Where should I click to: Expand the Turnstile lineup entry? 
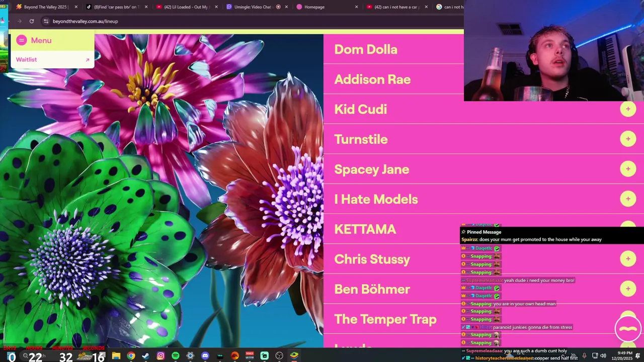pos(628,139)
